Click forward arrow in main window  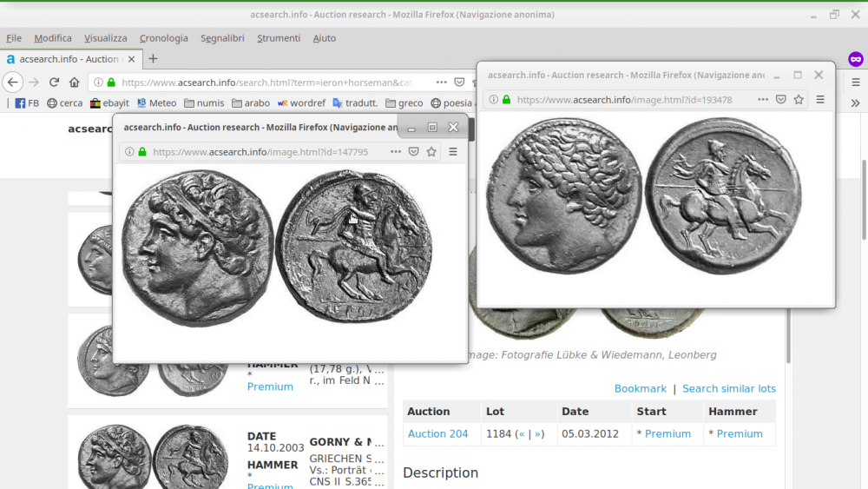click(34, 83)
